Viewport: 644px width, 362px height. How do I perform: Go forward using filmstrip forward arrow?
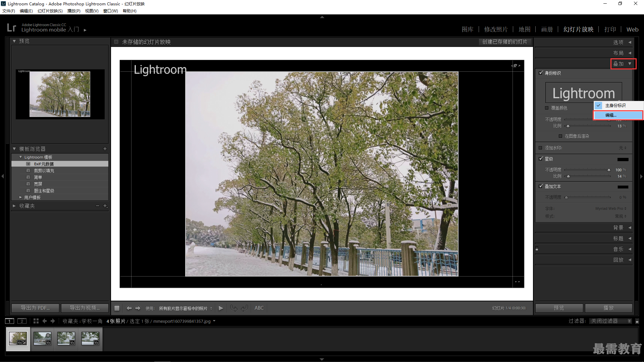53,321
